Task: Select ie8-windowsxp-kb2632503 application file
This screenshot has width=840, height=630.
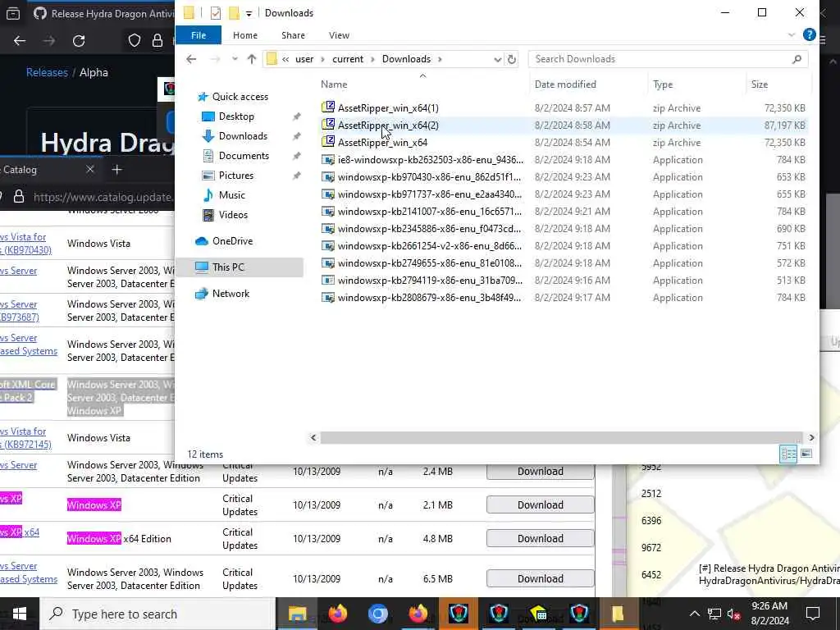Action: pyautogui.click(x=430, y=160)
